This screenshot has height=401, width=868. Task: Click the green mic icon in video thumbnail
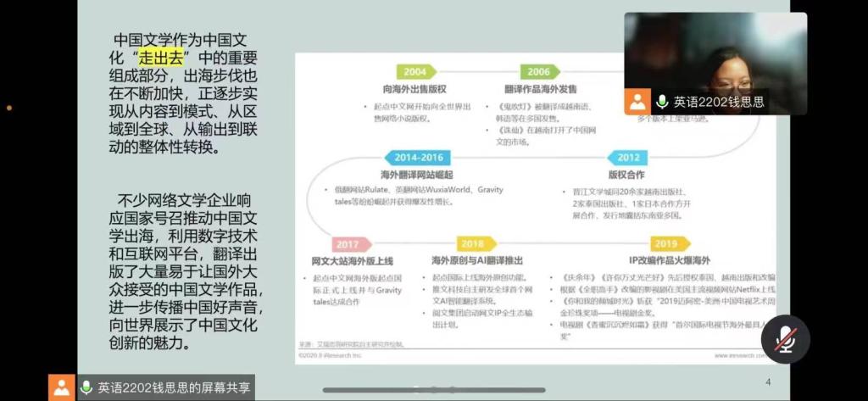coord(662,102)
